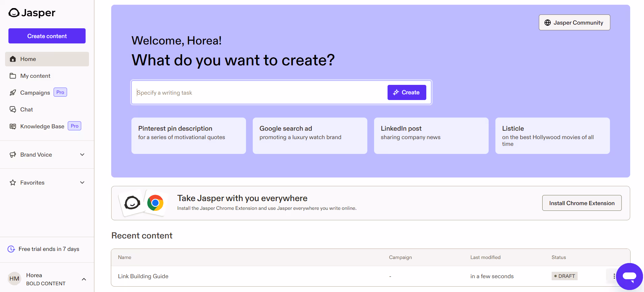Click the sparkle Create button

click(x=407, y=92)
